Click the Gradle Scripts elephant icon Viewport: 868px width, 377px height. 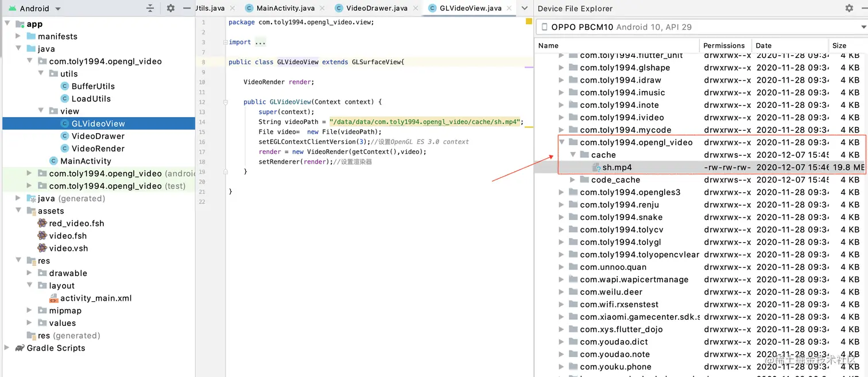tap(20, 348)
